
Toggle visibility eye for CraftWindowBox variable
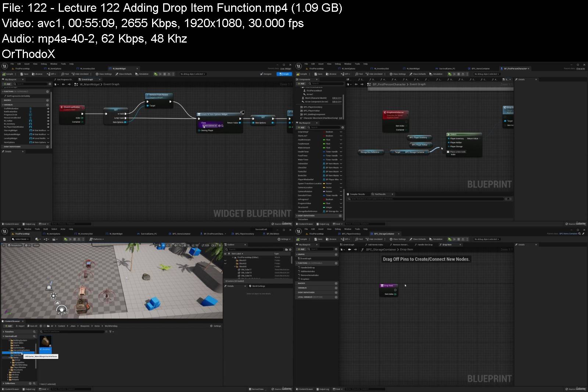pos(48,109)
